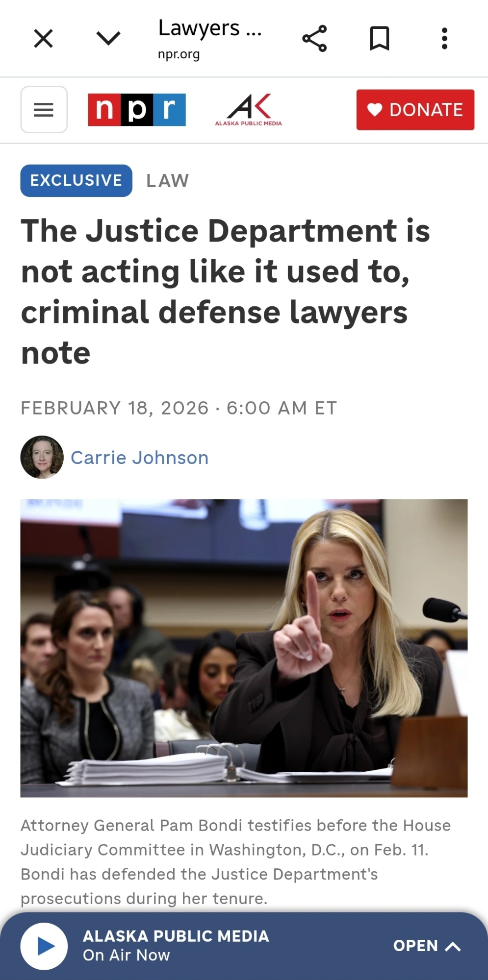
Task: Tap the On Air Now label
Action: coord(127,955)
